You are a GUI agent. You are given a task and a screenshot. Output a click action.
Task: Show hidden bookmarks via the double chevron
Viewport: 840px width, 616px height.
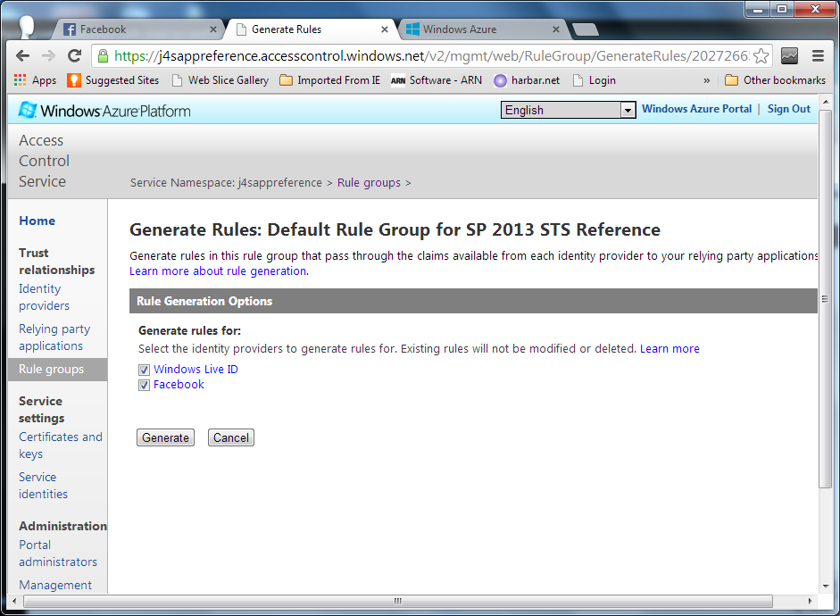[x=707, y=80]
